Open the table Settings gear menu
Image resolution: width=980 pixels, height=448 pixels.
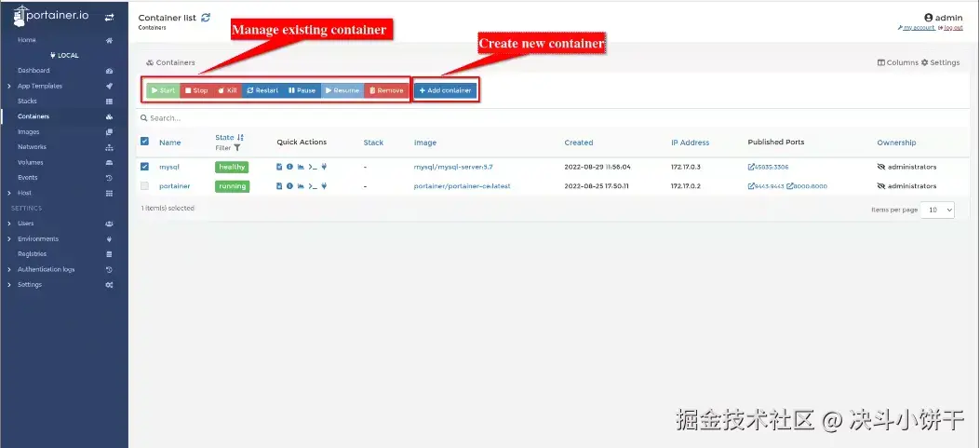pos(941,62)
